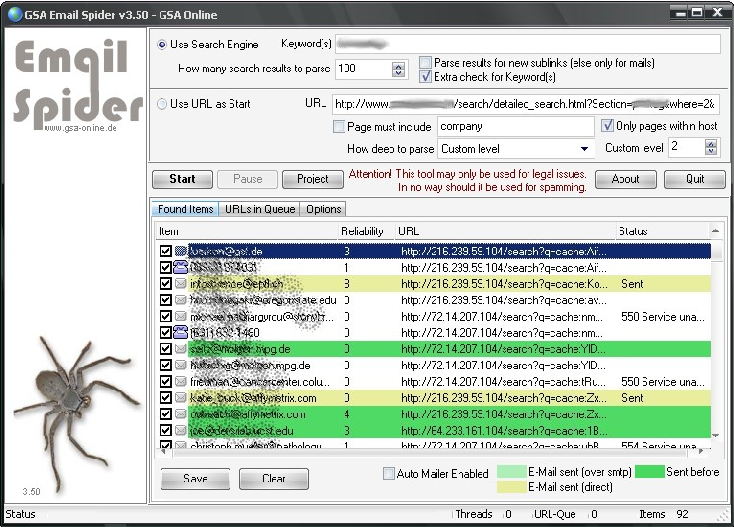This screenshot has height=527, width=734.
Task: Click the list's vertical scrollbar up arrow
Action: tap(715, 231)
